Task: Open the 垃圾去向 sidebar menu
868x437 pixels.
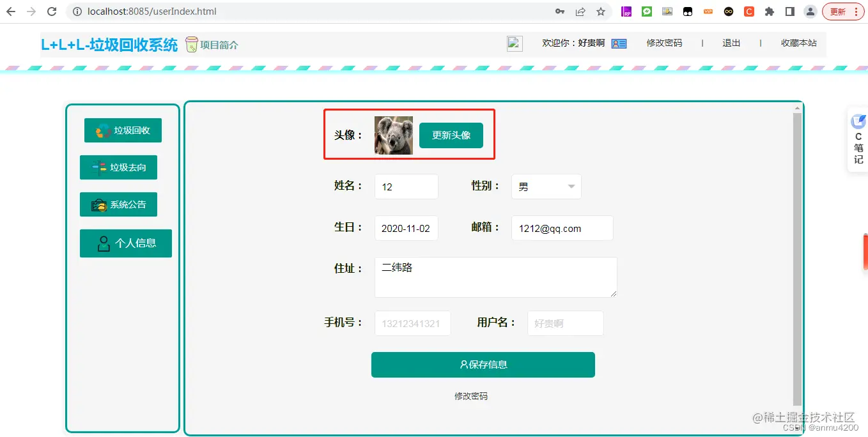Action: coord(118,167)
